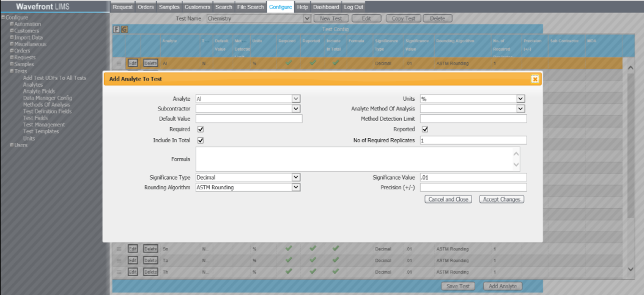Click the grid scroll up arrow

coord(631,67)
